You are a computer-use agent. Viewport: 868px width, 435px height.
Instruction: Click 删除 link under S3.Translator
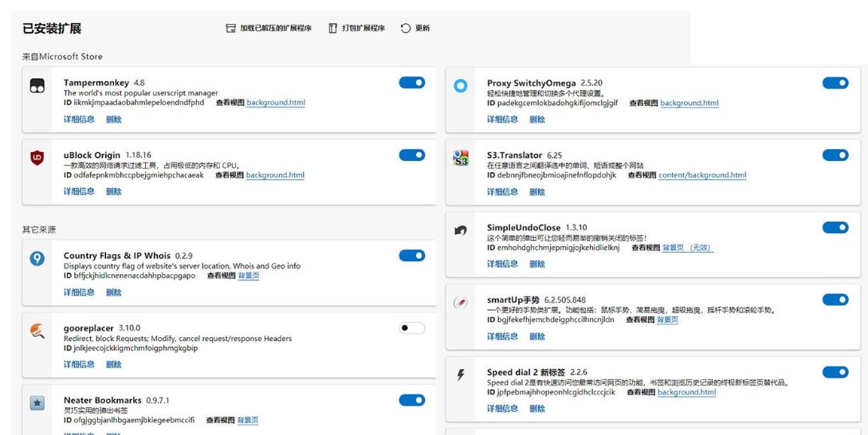click(537, 191)
